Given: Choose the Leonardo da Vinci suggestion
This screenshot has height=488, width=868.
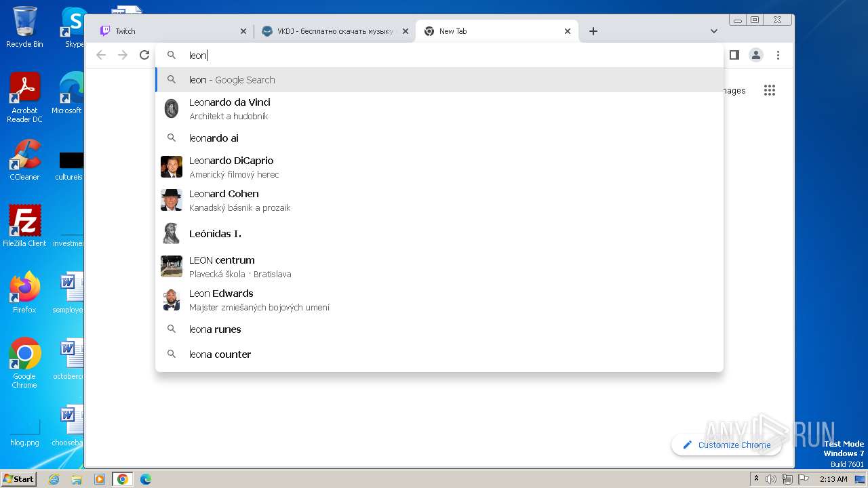Looking at the screenshot, I should (439, 108).
